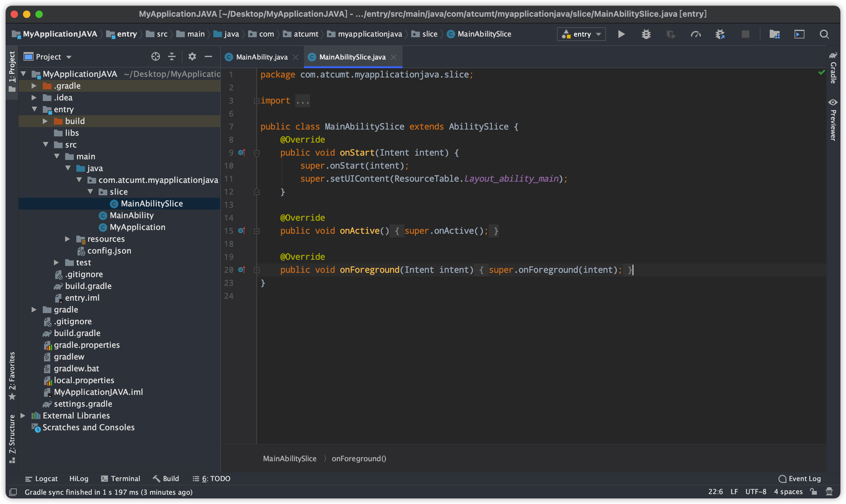Open the entry run configuration dropdown
Screen dimensions: 846x504
[x=581, y=34]
